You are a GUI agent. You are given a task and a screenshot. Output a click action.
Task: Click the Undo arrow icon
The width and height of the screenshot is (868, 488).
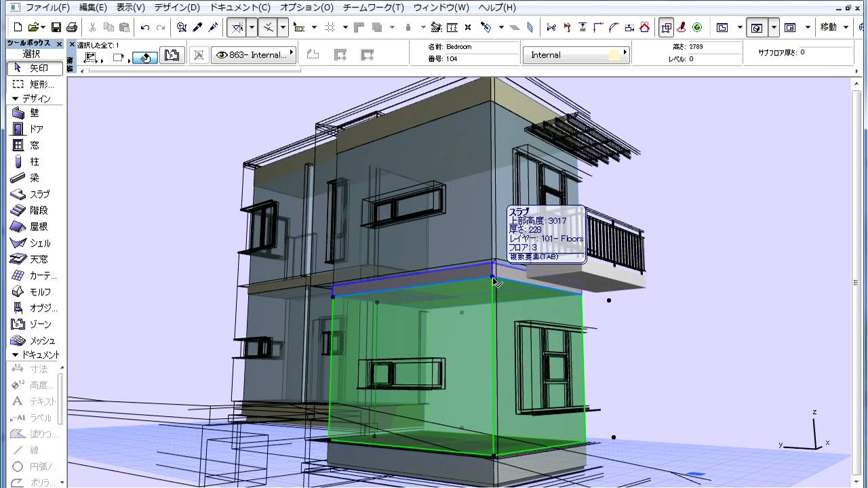144,27
